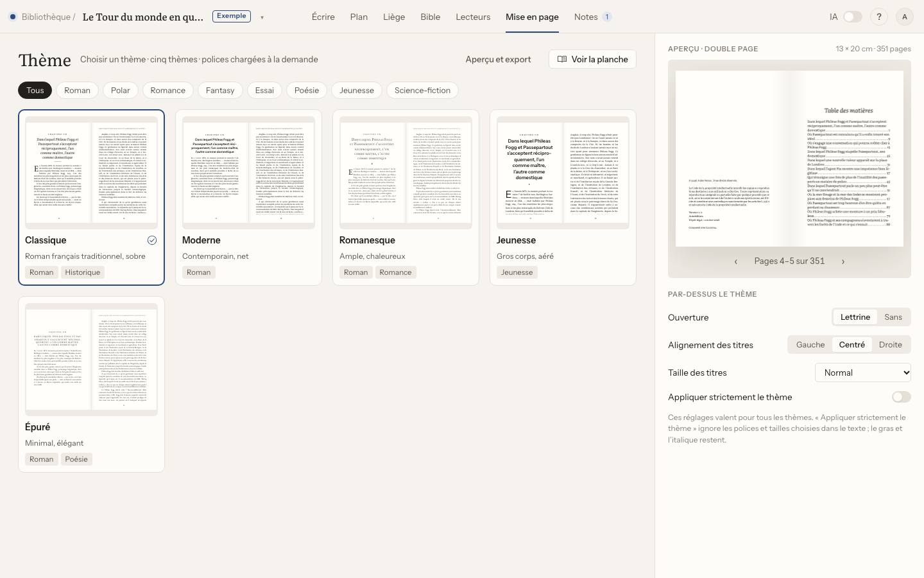This screenshot has width=924, height=578.
Task: Click 'Voir la planche' button
Action: point(592,59)
